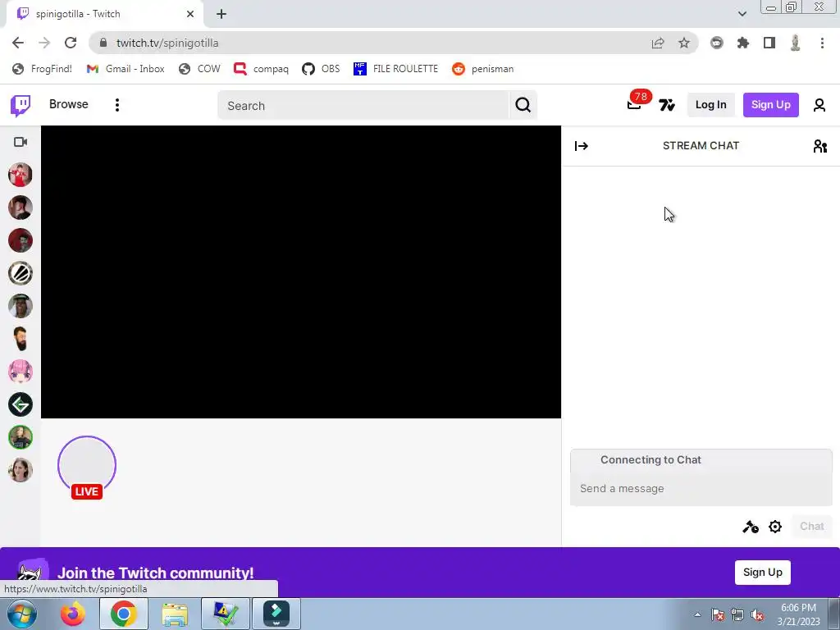840x630 pixels.
Task: Click the streamer's LIVE profile avatar
Action: (87, 465)
